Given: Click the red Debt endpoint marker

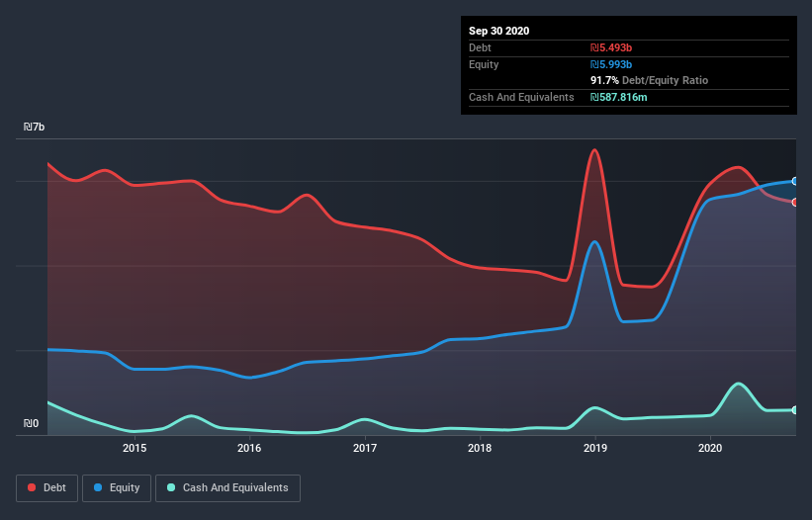Looking at the screenshot, I should [x=795, y=203].
